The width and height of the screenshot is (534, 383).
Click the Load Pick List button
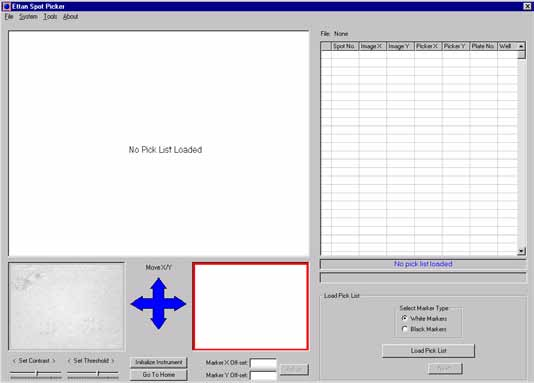pyautogui.click(x=428, y=351)
